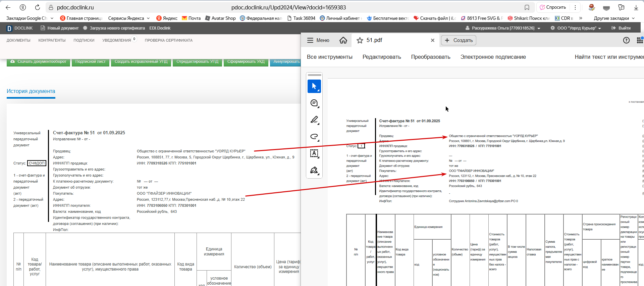Viewport: 644px width, 286px height.
Task: Open the browser extensions icon
Action: [621, 7]
